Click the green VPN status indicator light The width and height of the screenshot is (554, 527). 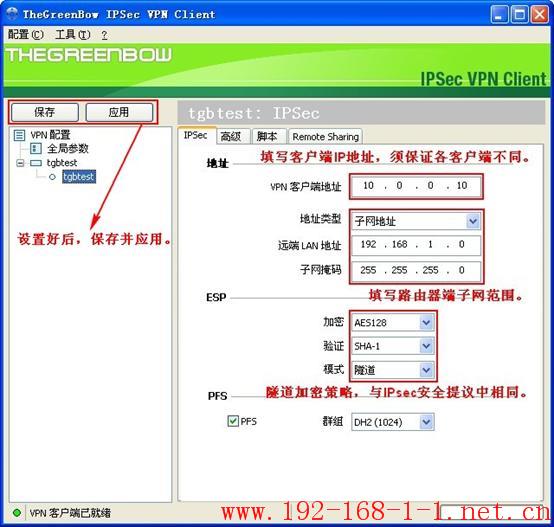tap(16, 513)
